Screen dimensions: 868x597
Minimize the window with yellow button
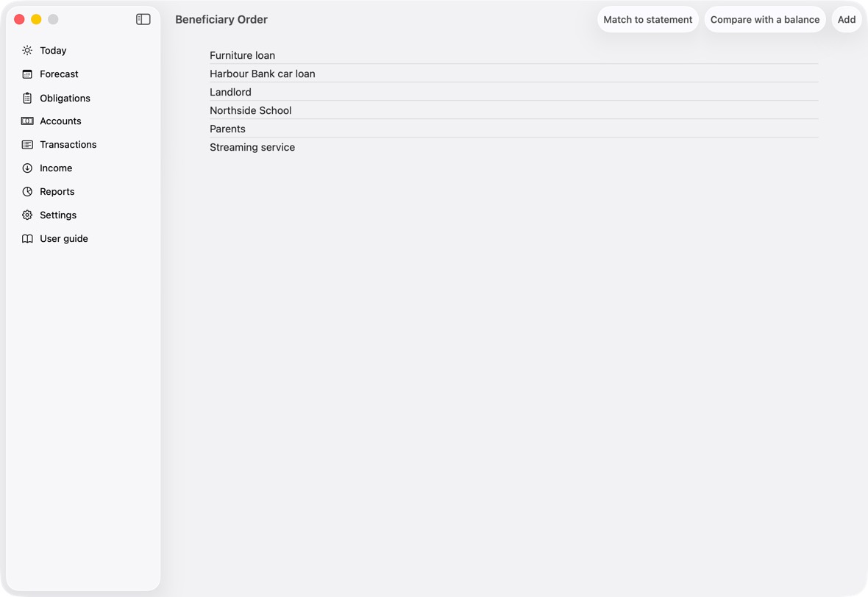[x=36, y=19]
